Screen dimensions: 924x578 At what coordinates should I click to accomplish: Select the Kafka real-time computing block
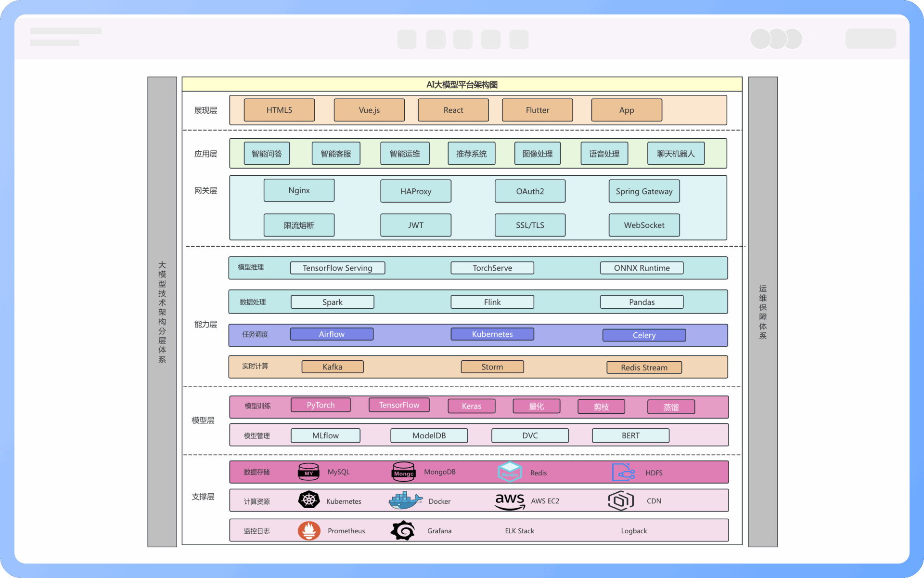click(333, 367)
